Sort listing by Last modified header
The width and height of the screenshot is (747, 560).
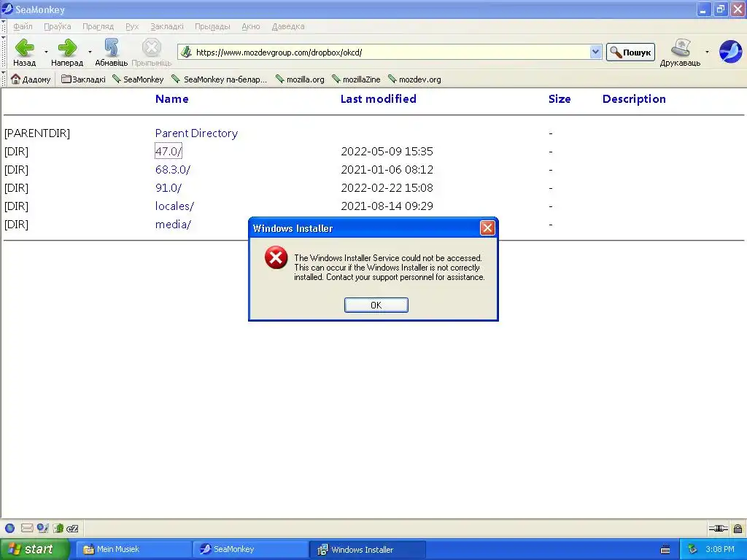click(379, 99)
